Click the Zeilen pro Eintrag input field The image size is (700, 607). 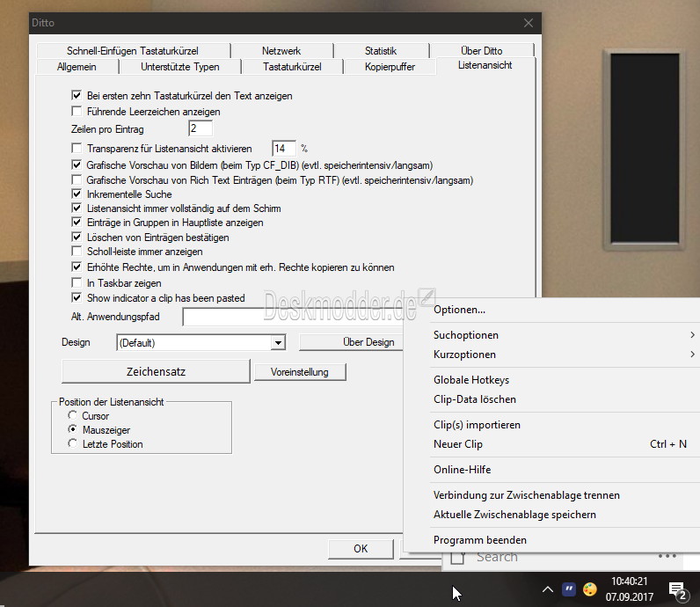[x=200, y=128]
